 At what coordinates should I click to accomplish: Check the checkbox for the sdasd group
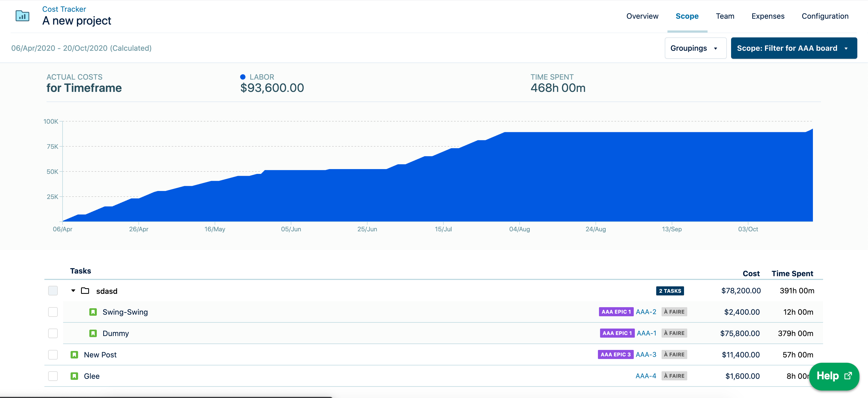coord(53,291)
